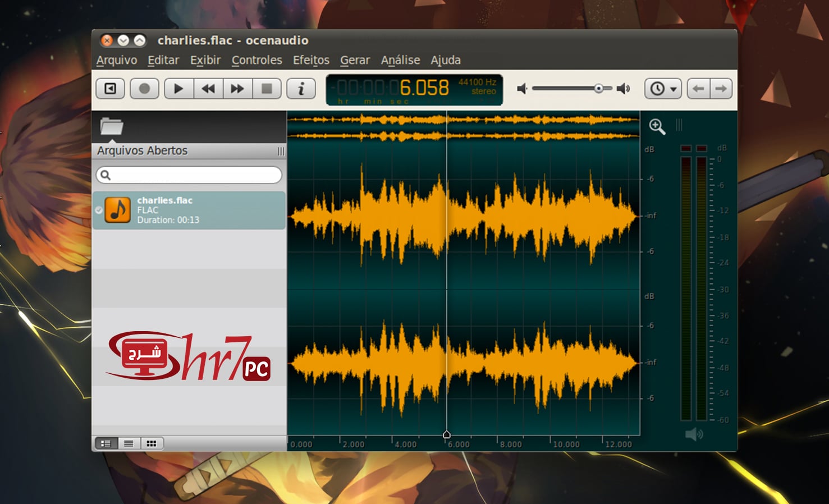Click the search field in Arquivos Abertos
The width and height of the screenshot is (829, 504).
pyautogui.click(x=189, y=175)
